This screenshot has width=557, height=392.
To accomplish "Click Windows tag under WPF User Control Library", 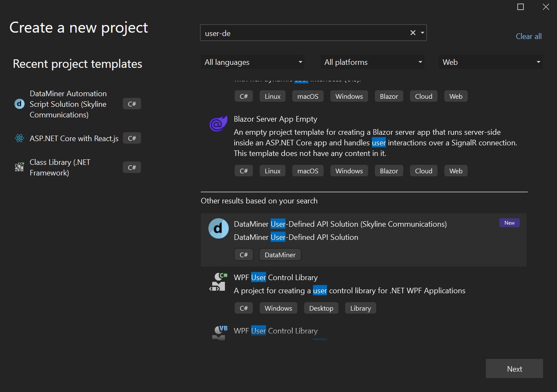I will coord(278,308).
